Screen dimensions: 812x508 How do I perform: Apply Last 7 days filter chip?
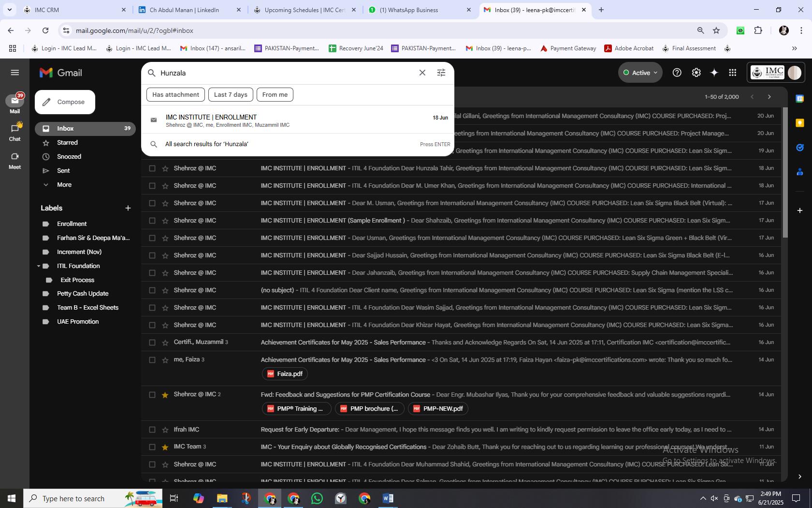point(231,95)
